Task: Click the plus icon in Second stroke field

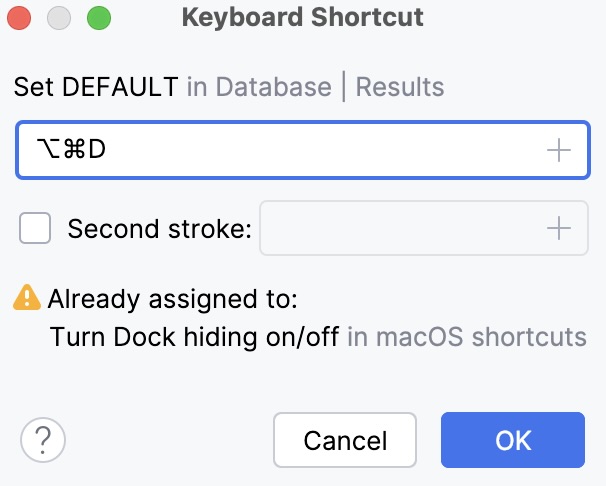Action: tap(558, 228)
